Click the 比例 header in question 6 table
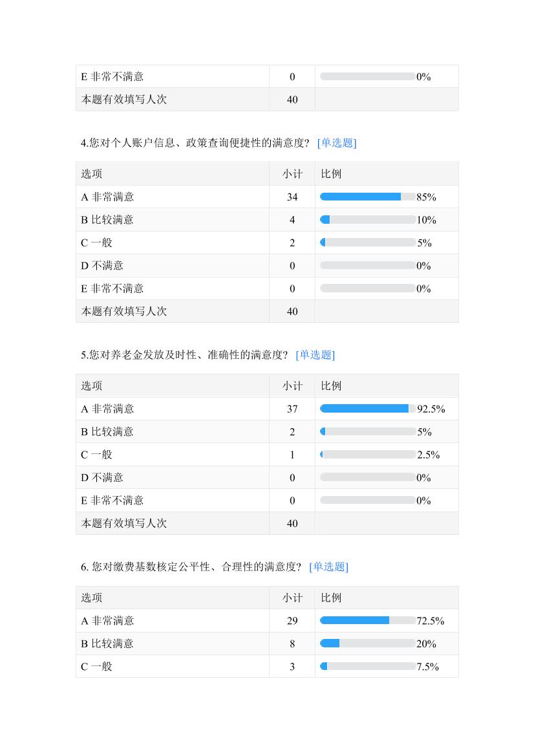The height and width of the screenshot is (756, 534). [332, 598]
